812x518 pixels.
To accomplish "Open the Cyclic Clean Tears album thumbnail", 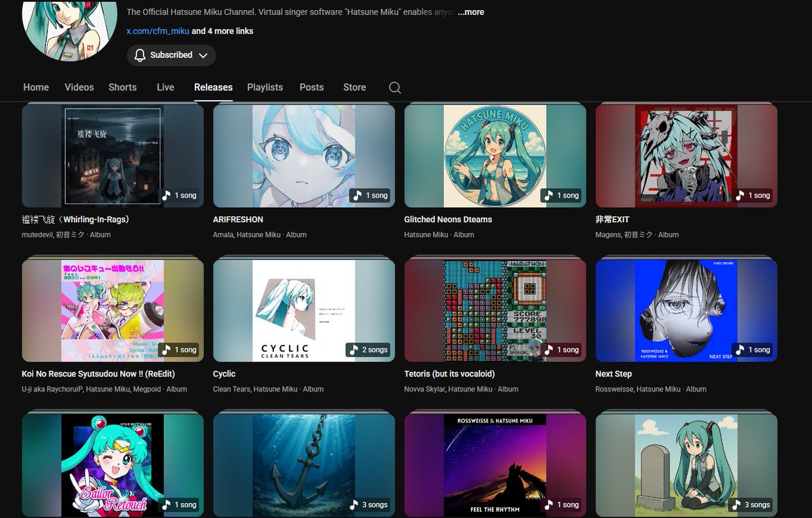I will (x=304, y=310).
